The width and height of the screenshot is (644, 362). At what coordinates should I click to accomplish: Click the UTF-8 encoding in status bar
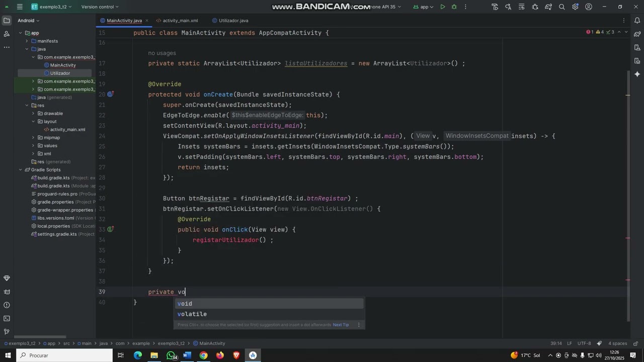[x=584, y=343]
